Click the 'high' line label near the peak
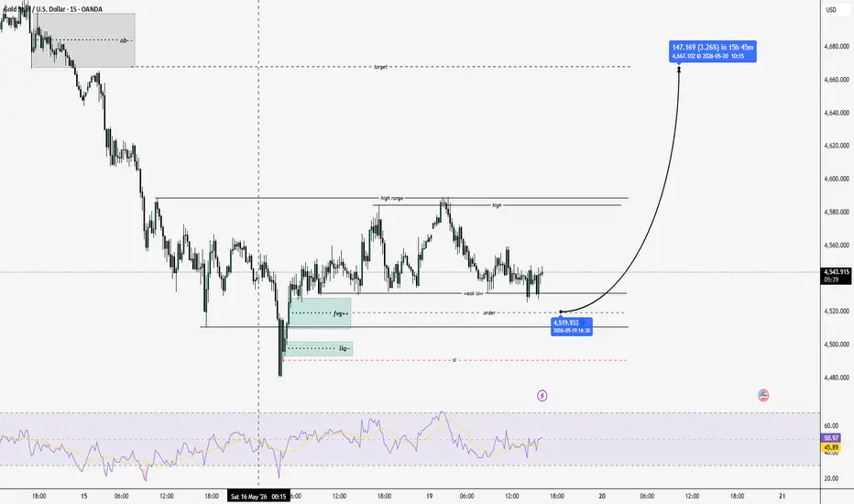Image resolution: width=854 pixels, height=504 pixels. pos(497,205)
